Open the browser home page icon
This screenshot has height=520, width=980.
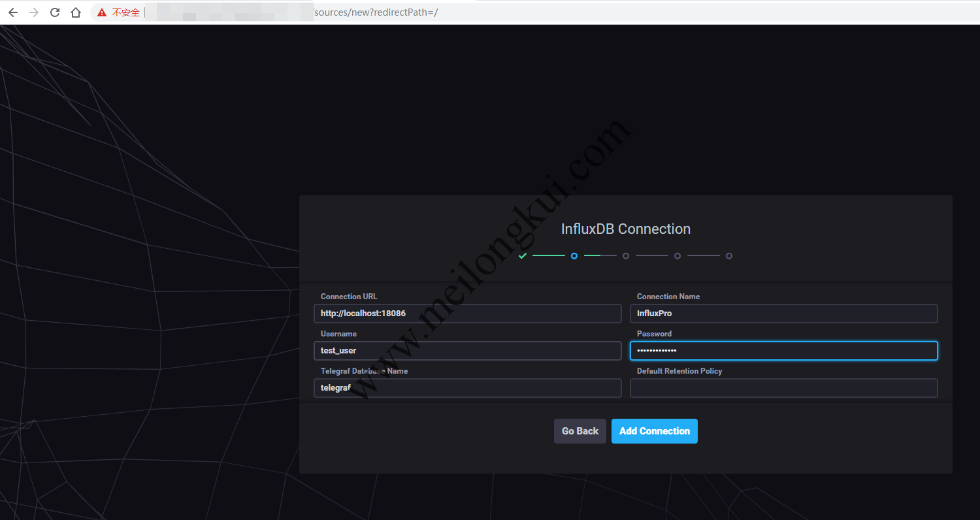pos(76,12)
